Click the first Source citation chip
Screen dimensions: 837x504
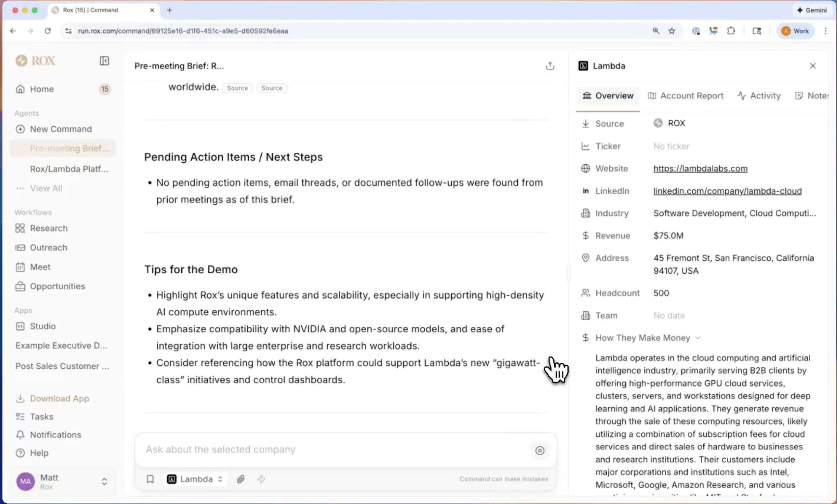click(x=237, y=88)
